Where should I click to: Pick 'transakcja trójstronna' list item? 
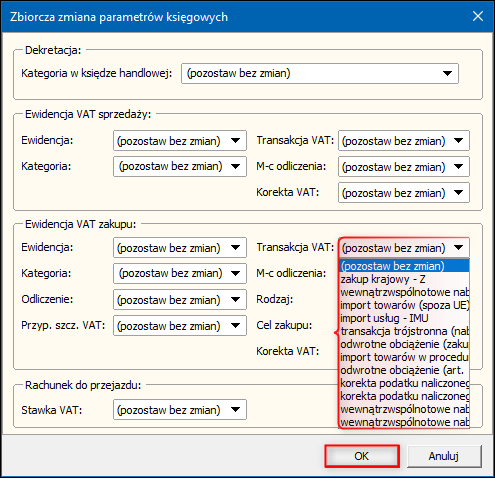404,331
